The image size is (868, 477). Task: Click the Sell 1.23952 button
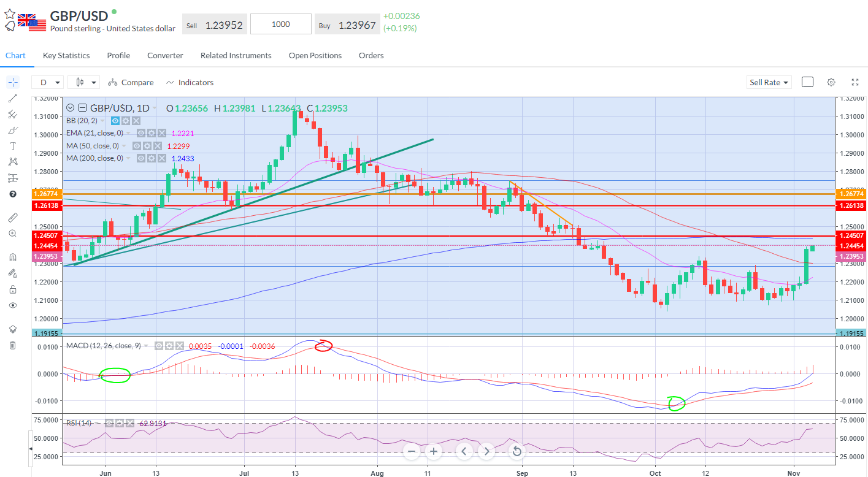(215, 25)
